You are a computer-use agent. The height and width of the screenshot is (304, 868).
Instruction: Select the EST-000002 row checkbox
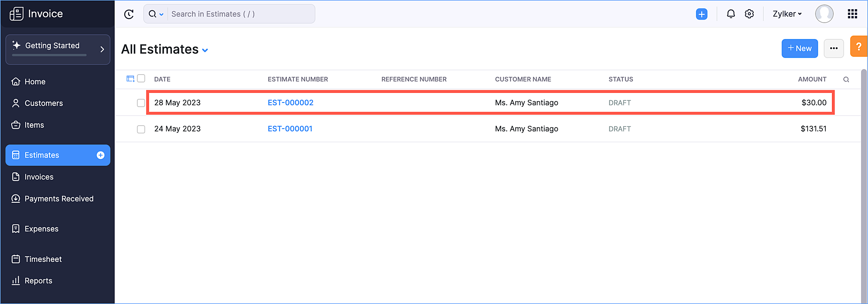(x=141, y=103)
